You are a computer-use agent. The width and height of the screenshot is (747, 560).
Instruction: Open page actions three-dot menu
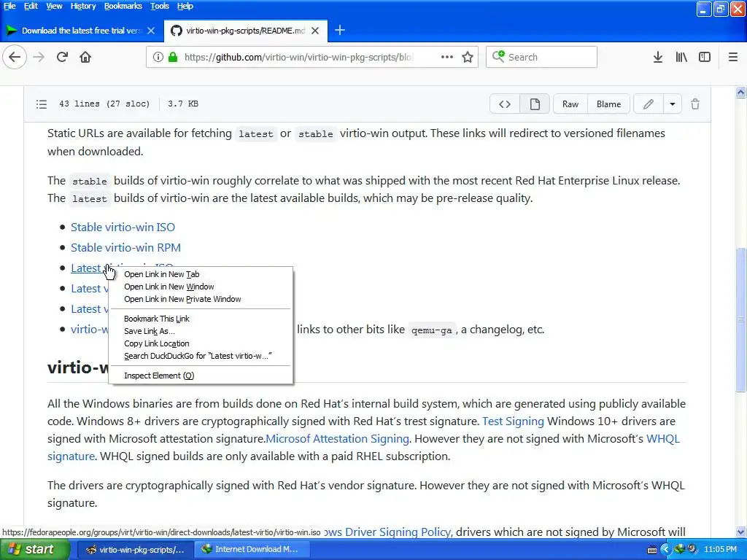pyautogui.click(x=447, y=57)
